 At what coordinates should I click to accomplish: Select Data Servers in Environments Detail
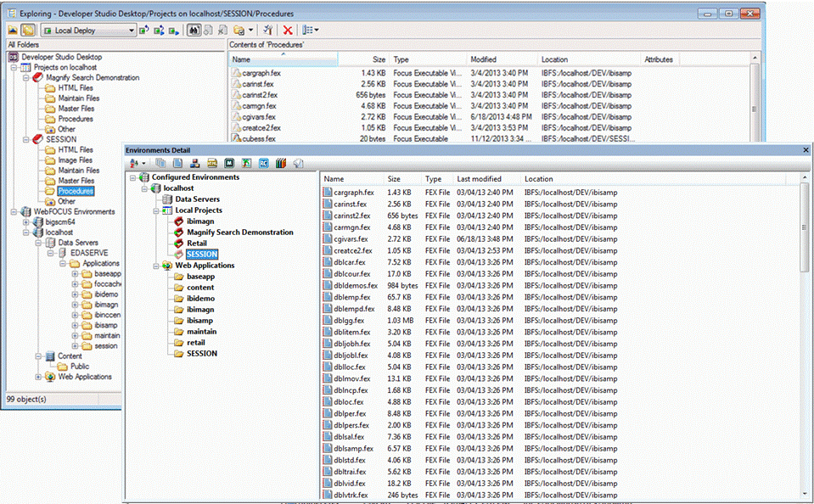pyautogui.click(x=197, y=199)
